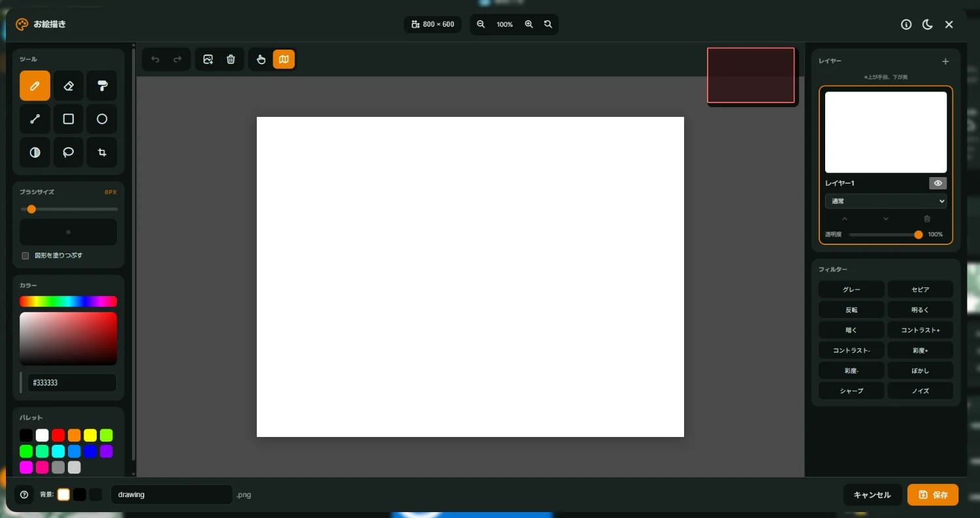Click the import image icon in toolbar
This screenshot has width=980, height=518.
[208, 59]
